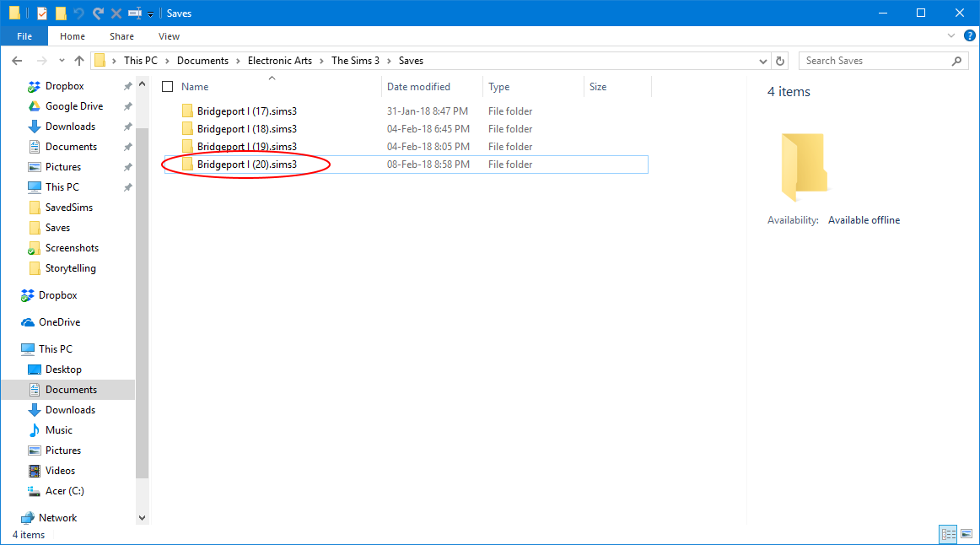Screen dimensions: 980x545
Task: Open pinned Pictures in Quick access
Action: click(63, 167)
